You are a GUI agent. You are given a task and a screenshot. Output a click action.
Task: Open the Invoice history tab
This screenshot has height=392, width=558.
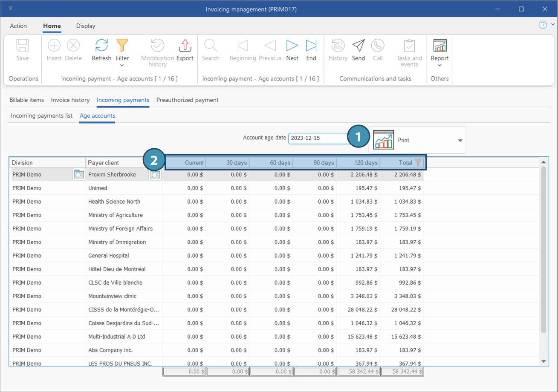pyautogui.click(x=70, y=100)
